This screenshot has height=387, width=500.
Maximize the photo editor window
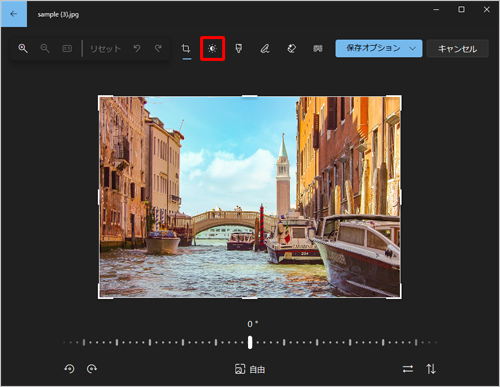point(461,10)
